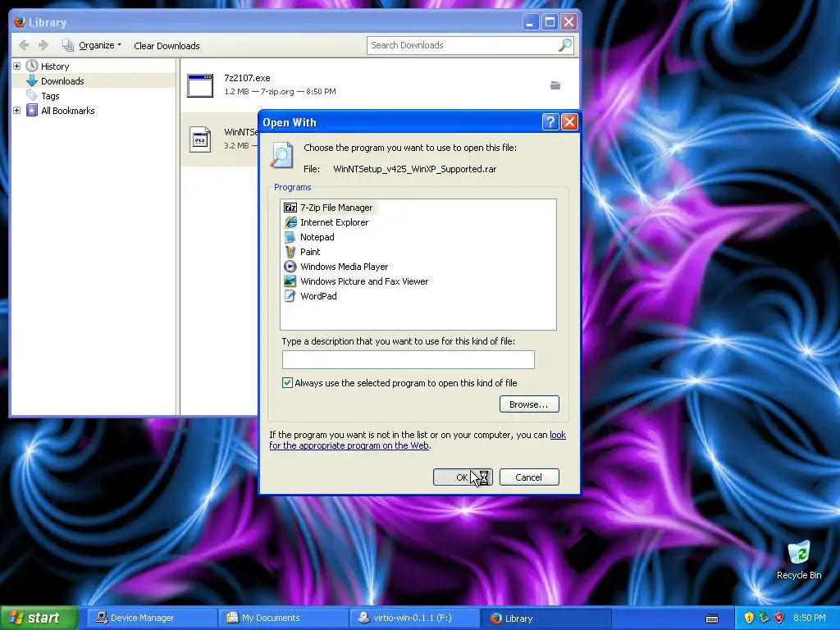The image size is (840, 630).
Task: Open containing folder icon for 7z2107.exe
Action: pyautogui.click(x=555, y=85)
